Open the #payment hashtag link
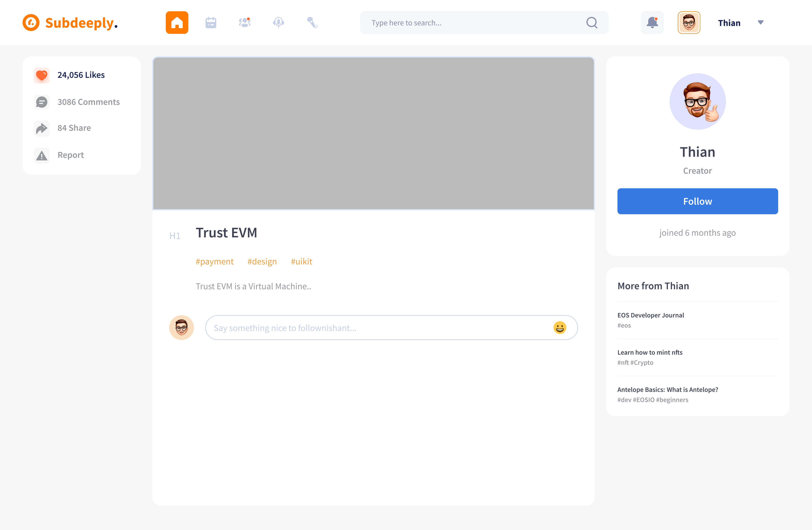The width and height of the screenshot is (812, 530). pos(214,262)
